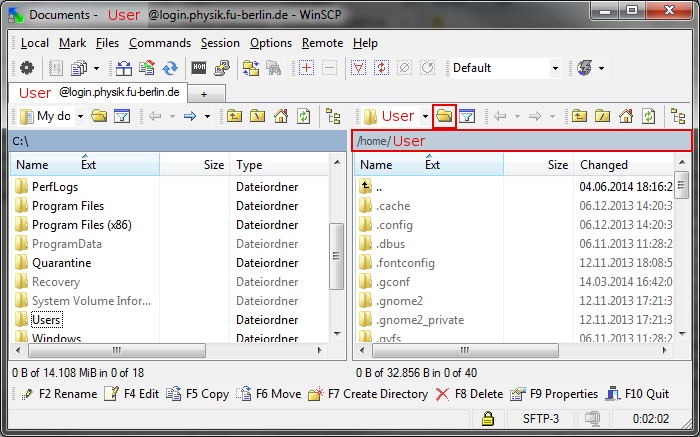Screen dimensions: 700x437
Task: Select the remote .fontconfig folder
Action: (405, 263)
